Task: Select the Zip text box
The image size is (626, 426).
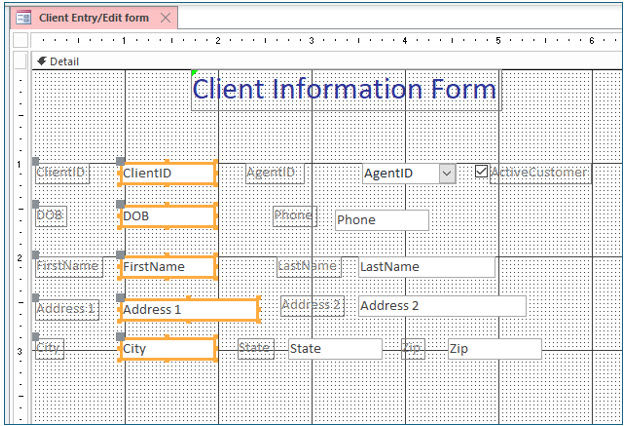Action: point(495,349)
